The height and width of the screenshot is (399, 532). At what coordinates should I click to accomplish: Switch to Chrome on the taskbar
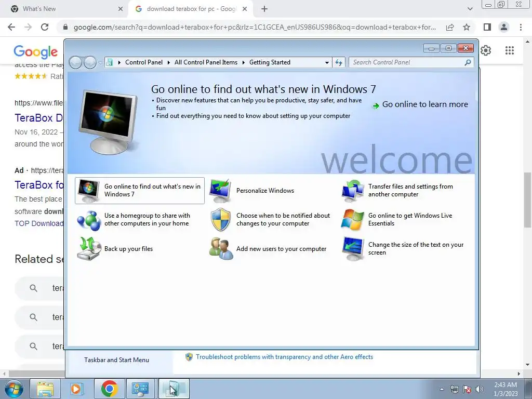pyautogui.click(x=109, y=389)
